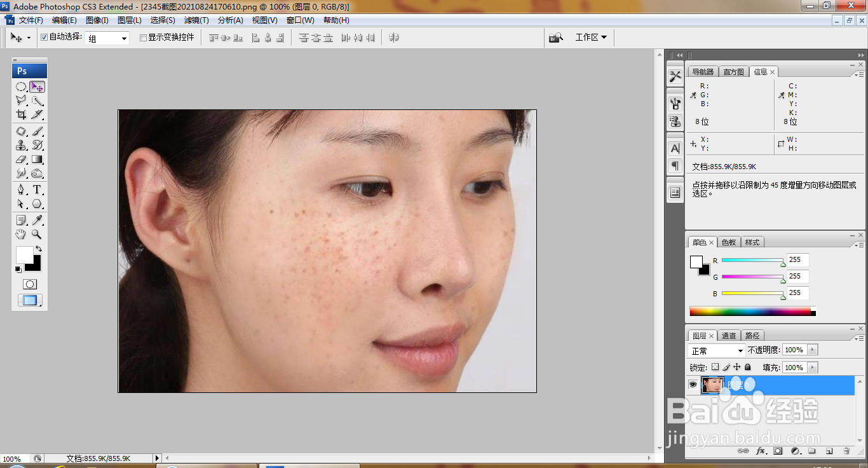
Task: Uncheck the 自动选择 checkbox
Action: point(44,37)
